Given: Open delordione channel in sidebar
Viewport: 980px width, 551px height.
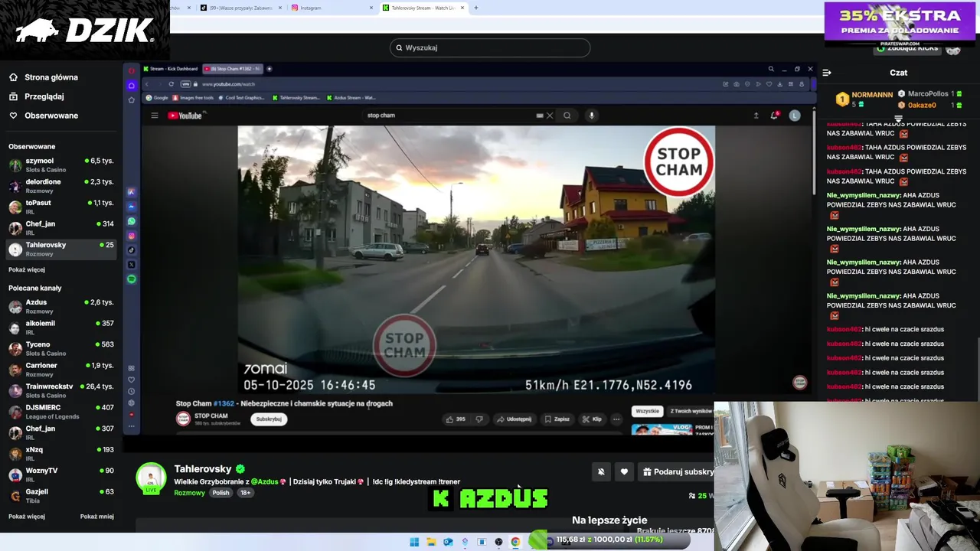Looking at the screenshot, I should 61,185.
